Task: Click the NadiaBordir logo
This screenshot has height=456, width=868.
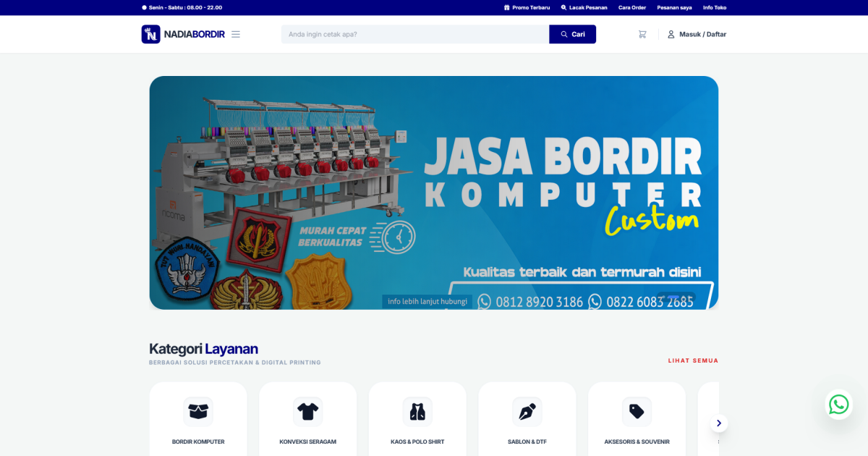Action: coord(183,34)
